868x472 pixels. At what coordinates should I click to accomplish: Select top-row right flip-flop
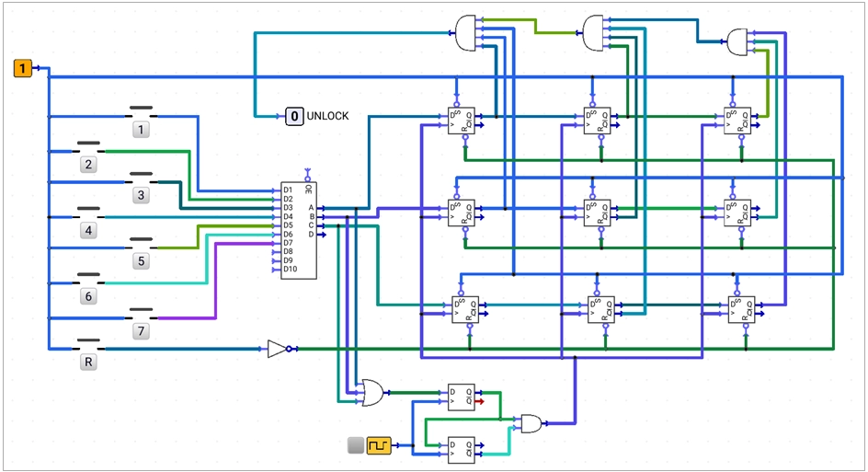(737, 121)
